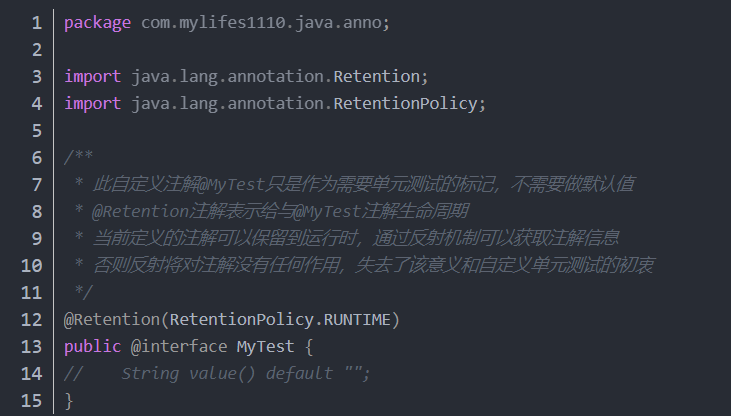This screenshot has height=416, width=731.
Task: Click RUNTIME in RetentionPolicy.RUNTIME
Action: tap(357, 320)
